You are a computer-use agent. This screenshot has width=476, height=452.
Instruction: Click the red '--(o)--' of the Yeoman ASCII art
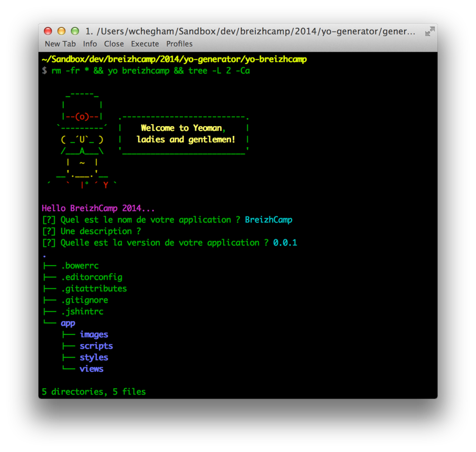(82, 117)
